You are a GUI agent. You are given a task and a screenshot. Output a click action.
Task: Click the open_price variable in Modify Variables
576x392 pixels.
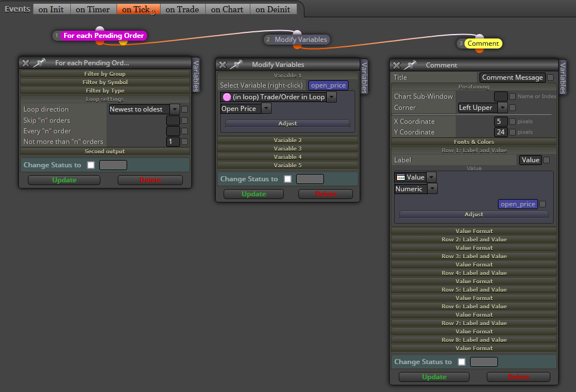(x=328, y=86)
